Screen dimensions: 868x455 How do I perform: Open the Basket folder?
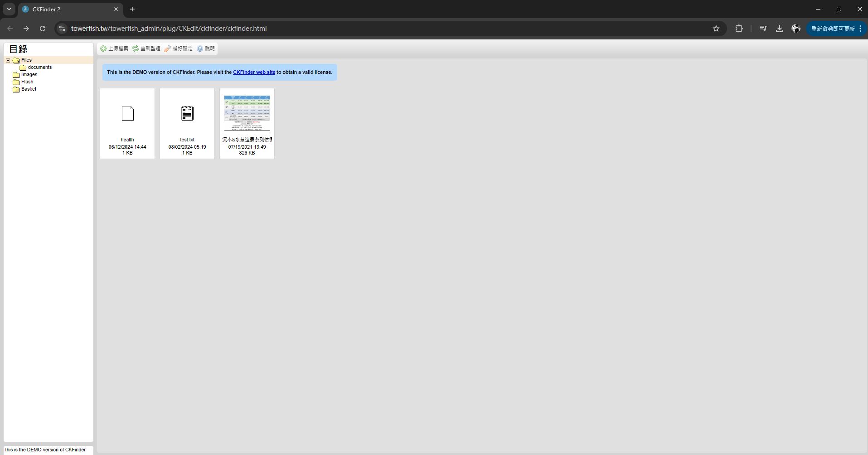[x=29, y=89]
